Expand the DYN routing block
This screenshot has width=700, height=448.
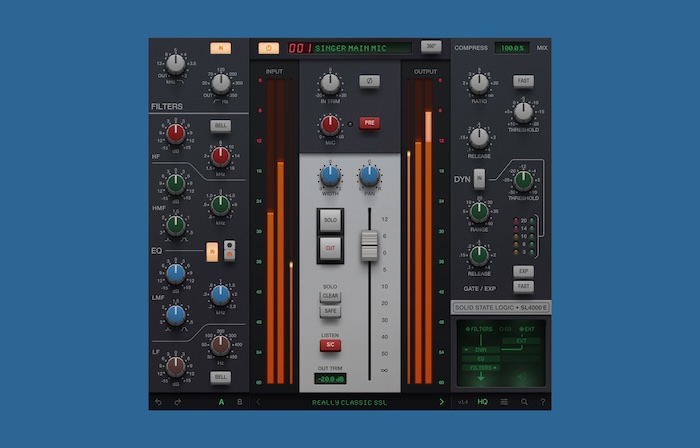click(x=480, y=350)
